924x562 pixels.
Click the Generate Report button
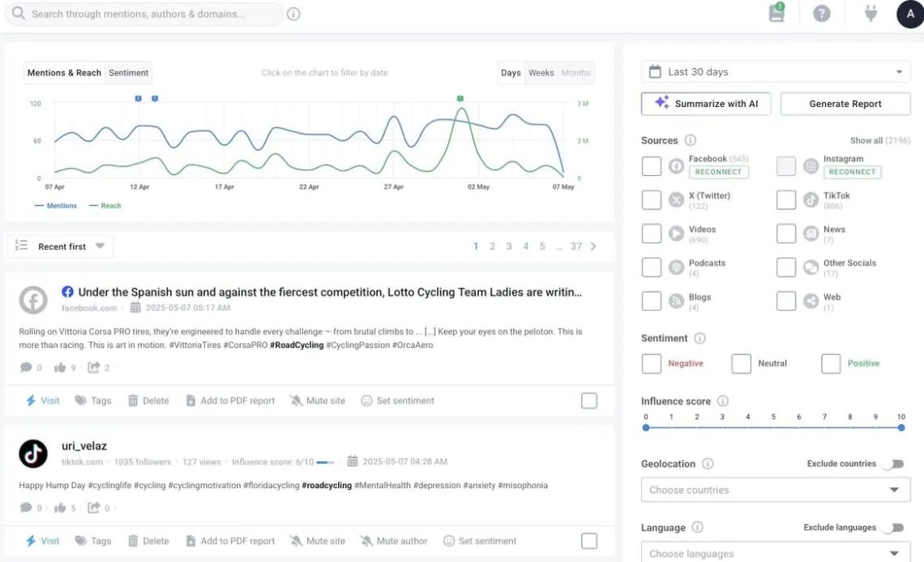tap(845, 104)
